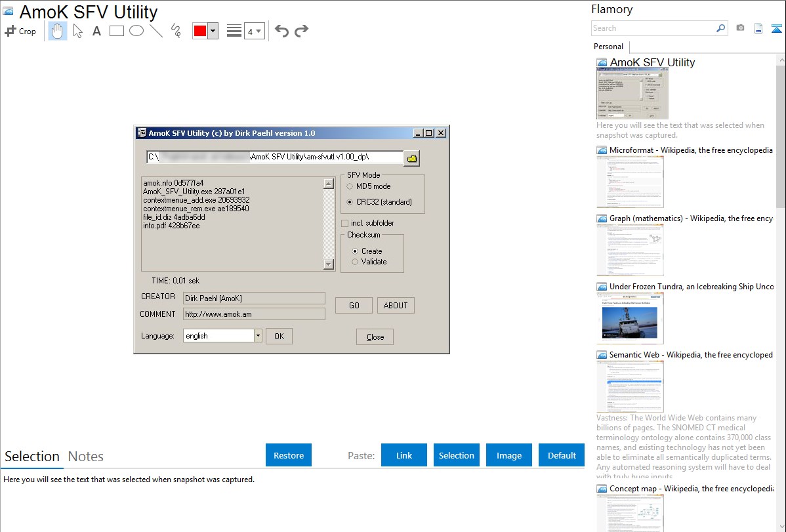Select the text annotation tool
786x532 pixels.
(x=96, y=31)
